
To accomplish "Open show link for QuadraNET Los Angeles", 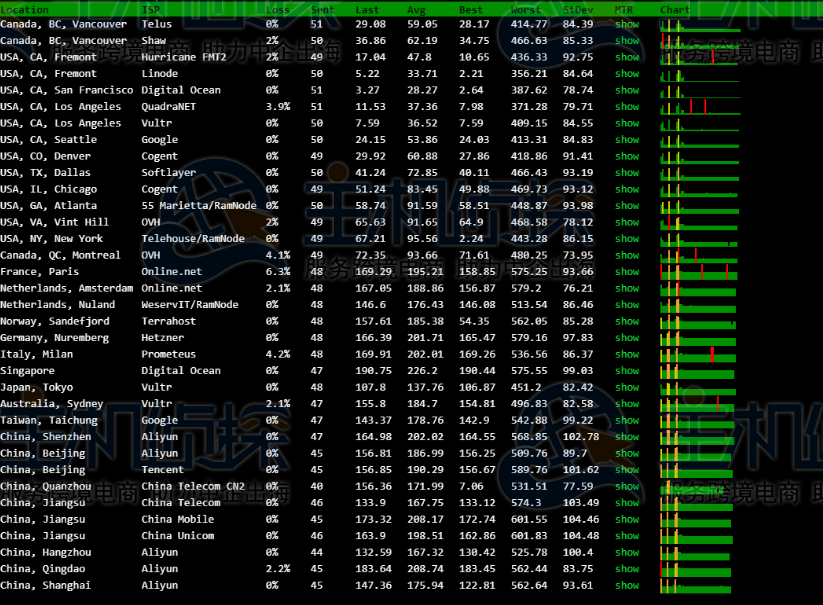I will pos(627,107).
